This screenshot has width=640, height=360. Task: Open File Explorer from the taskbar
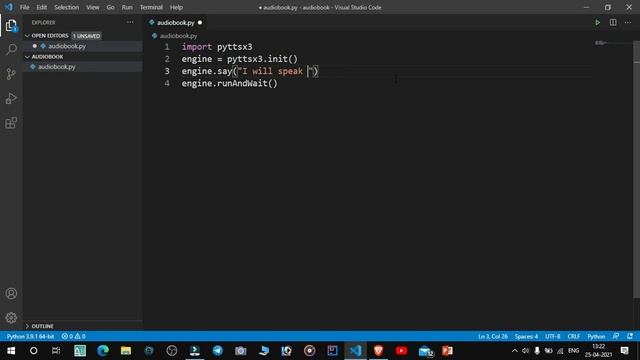coord(126,351)
